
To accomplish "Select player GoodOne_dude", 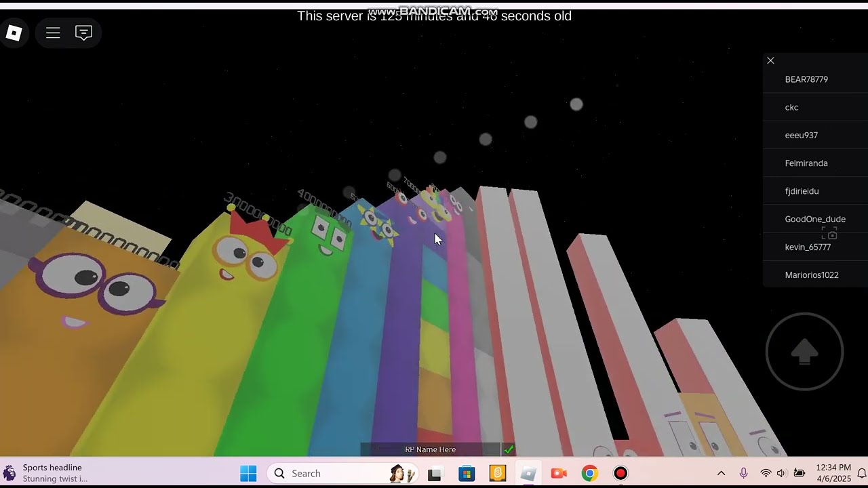I will point(815,219).
